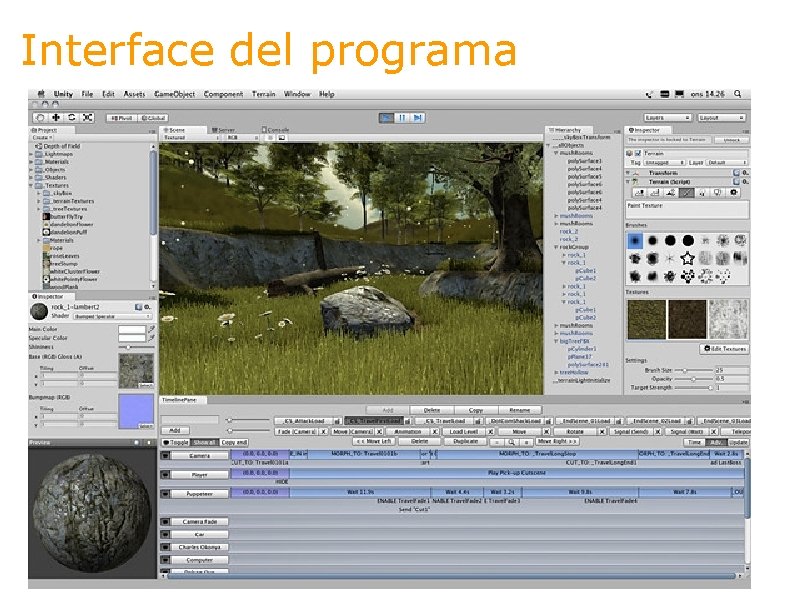Toggle scene overlay image button

pyautogui.click(x=282, y=138)
